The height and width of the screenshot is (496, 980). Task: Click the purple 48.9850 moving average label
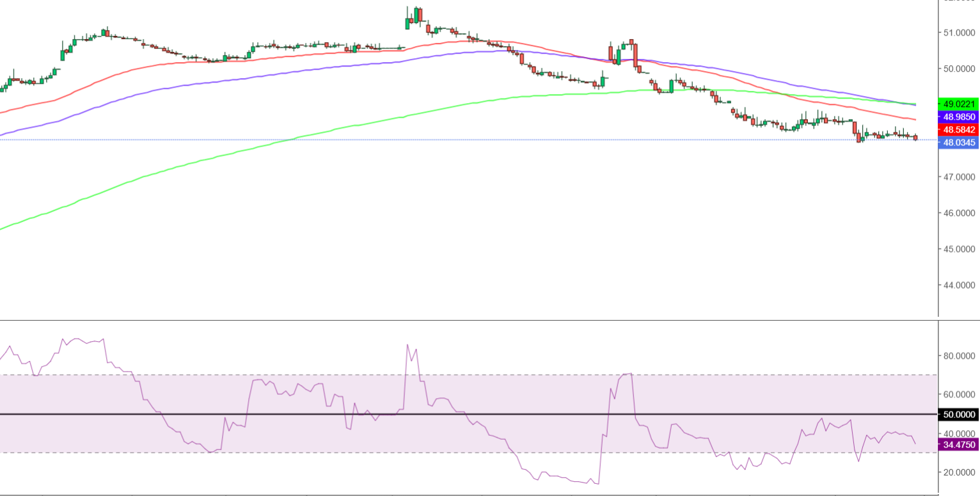click(x=958, y=117)
